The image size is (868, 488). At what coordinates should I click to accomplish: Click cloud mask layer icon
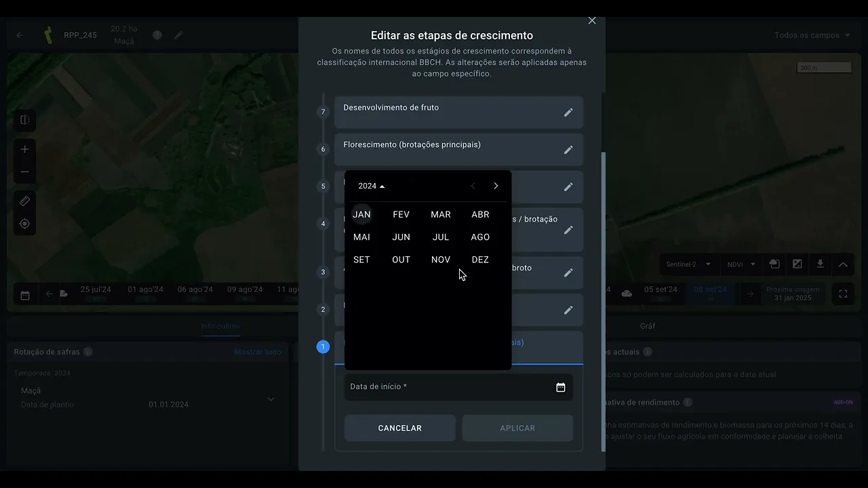(774, 264)
